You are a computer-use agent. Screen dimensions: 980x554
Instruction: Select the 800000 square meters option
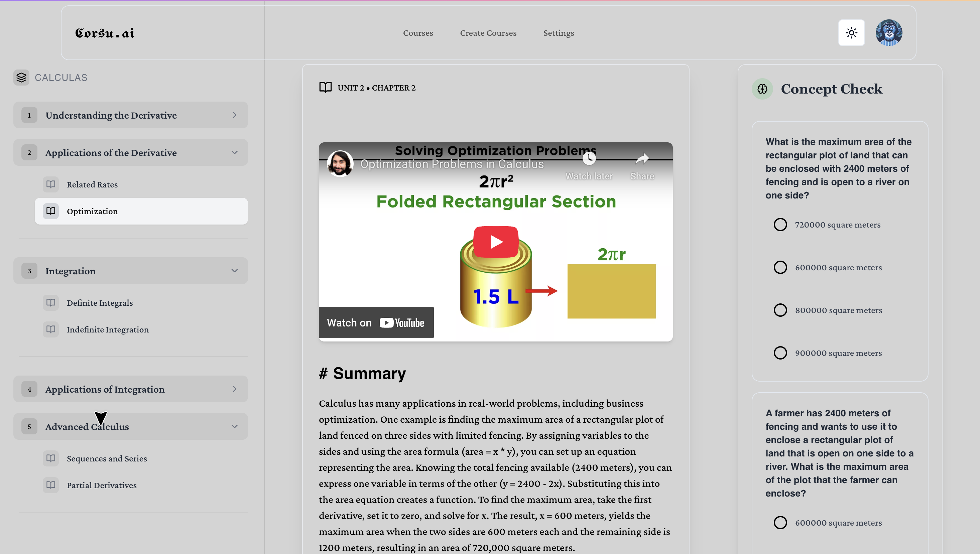click(780, 310)
